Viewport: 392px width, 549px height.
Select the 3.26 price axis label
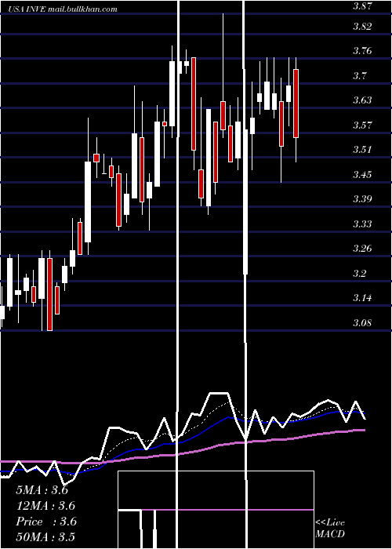point(362,249)
